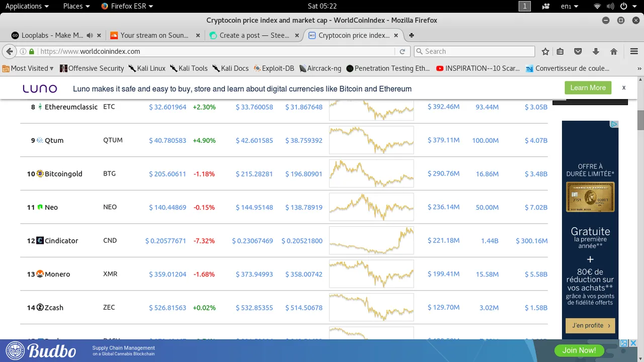Click the page vertical scrollbar thumb
Image resolution: width=644 pixels, height=362 pixels.
tap(640, 120)
